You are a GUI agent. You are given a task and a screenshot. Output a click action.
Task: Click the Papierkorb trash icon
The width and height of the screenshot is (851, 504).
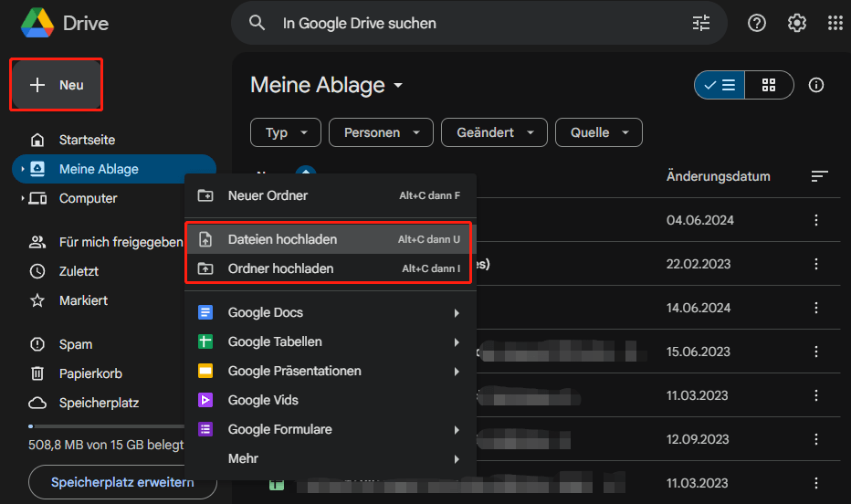(x=37, y=373)
